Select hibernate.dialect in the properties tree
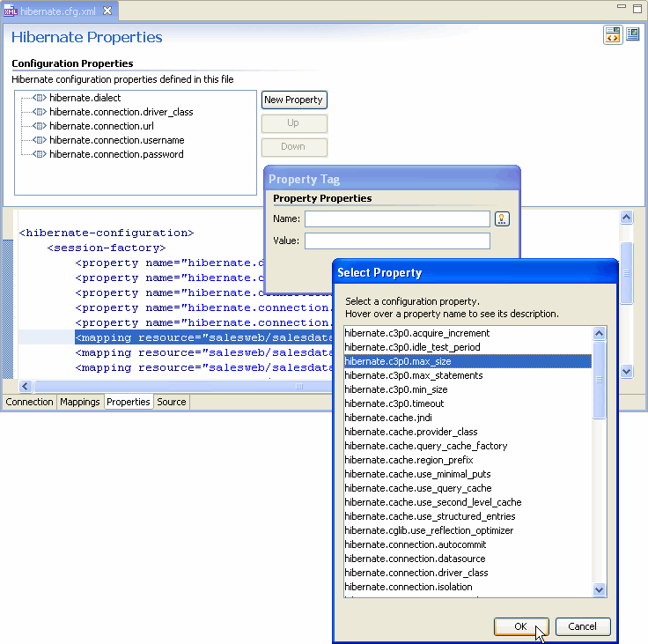Screen dimensions: 648x644 [85, 98]
